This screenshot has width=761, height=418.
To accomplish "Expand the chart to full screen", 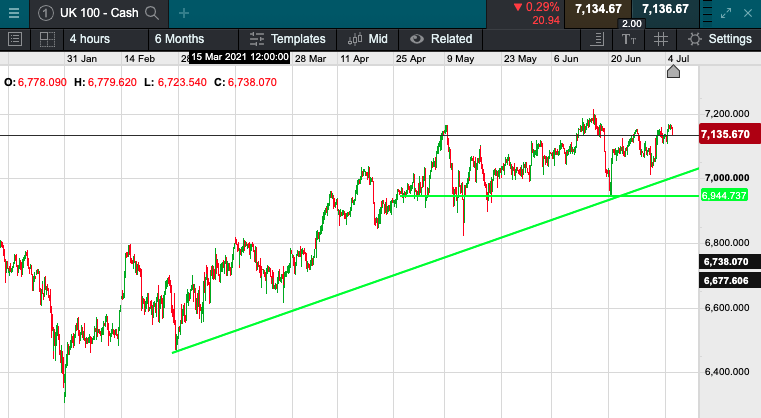I will pyautogui.click(x=726, y=13).
